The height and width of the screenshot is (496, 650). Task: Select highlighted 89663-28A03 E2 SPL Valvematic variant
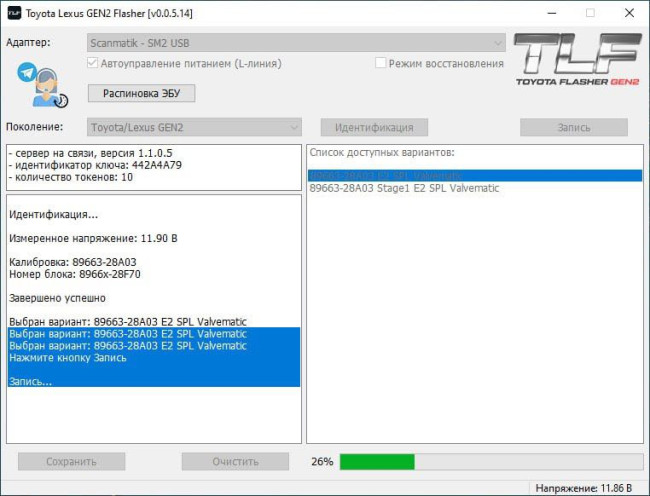[475, 176]
